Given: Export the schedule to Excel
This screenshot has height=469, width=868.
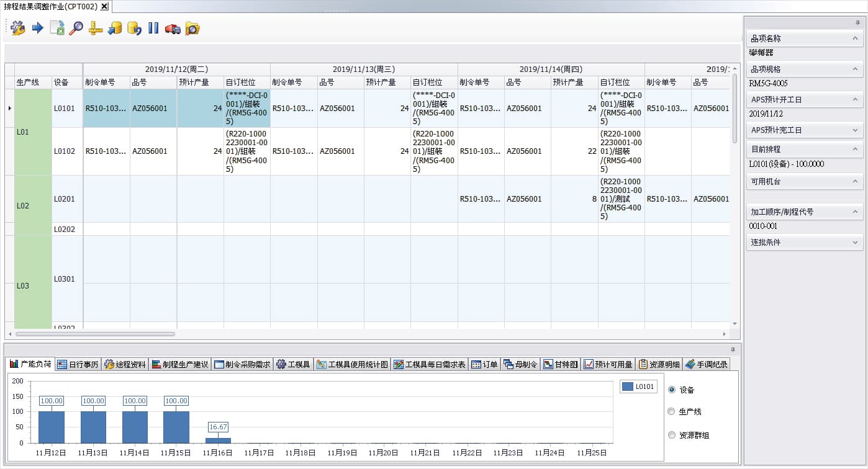Looking at the screenshot, I should [57, 28].
